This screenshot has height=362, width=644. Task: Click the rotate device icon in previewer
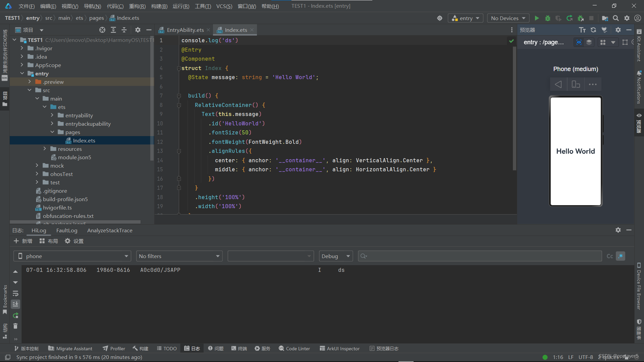576,84
